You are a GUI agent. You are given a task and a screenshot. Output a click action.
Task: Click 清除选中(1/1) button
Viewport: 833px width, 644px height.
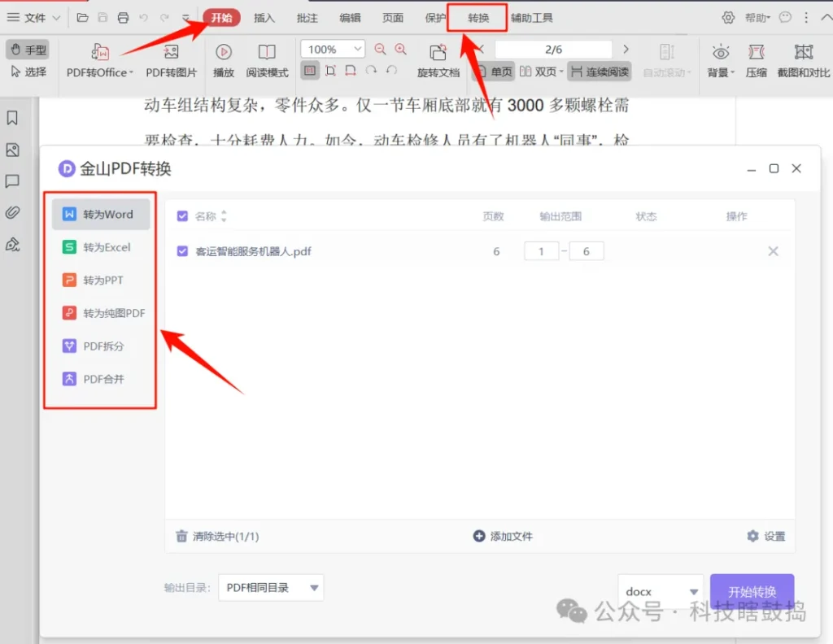217,536
